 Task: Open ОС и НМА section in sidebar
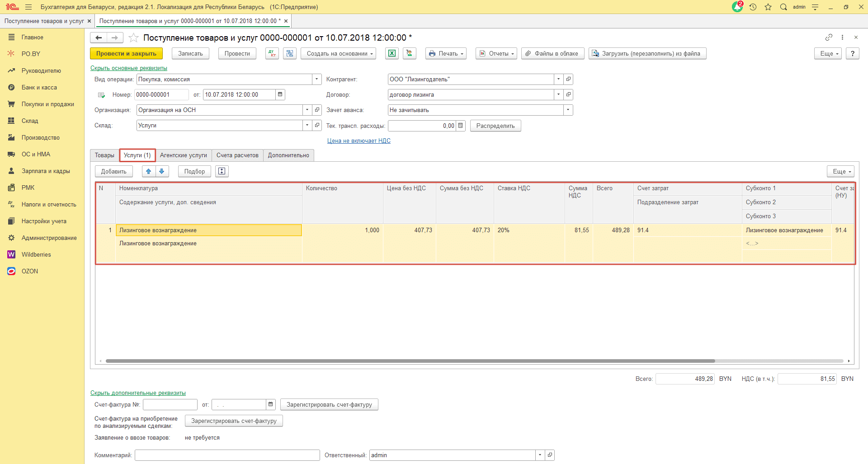click(x=36, y=154)
